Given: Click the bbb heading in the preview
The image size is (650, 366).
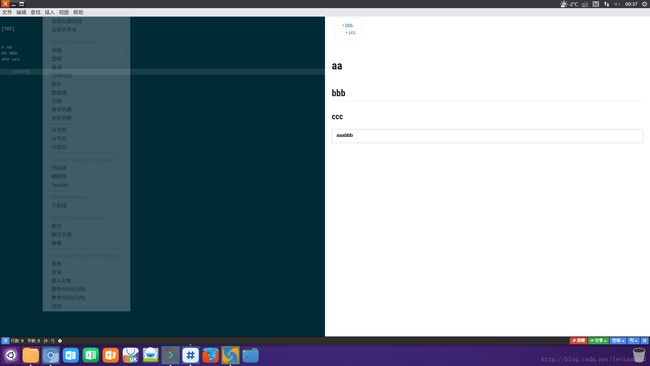Looking at the screenshot, I should 338,93.
